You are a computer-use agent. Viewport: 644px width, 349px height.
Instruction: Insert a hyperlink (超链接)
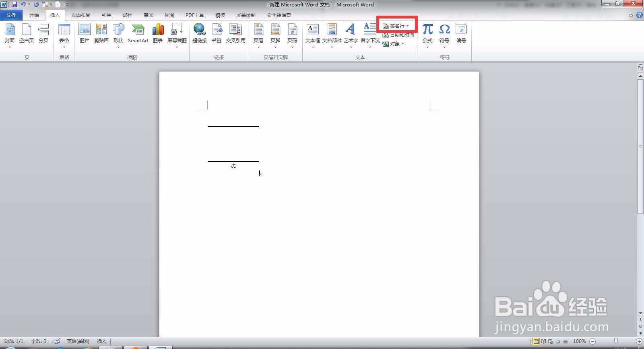(200, 34)
